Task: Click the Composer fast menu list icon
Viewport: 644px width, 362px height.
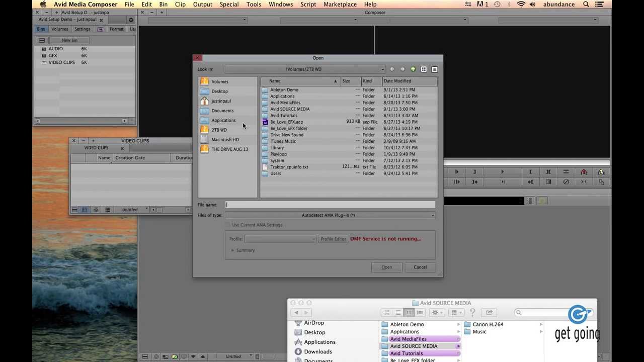Action: coord(566,172)
